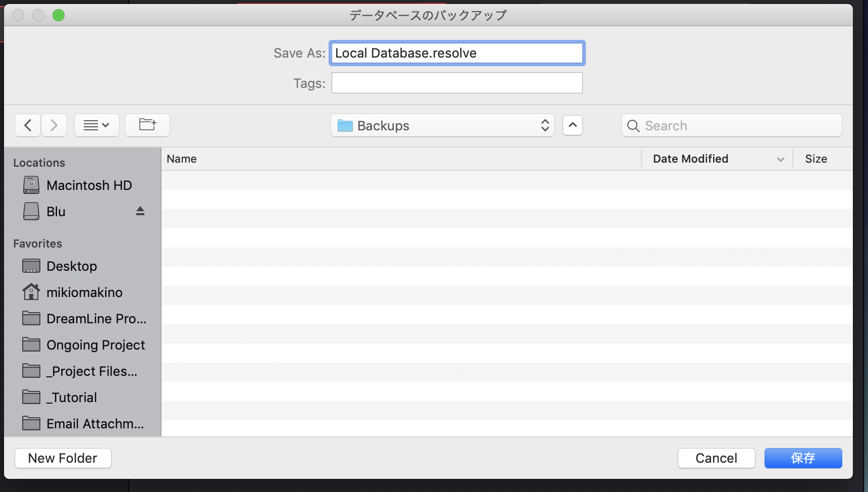The image size is (868, 492).
Task: Click the blue 保存 save button
Action: point(803,458)
